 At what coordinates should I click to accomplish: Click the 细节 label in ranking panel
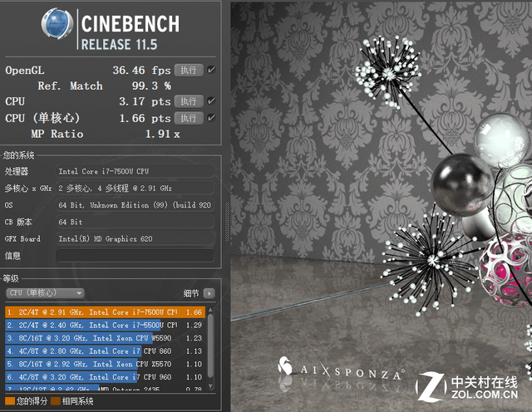point(191,293)
